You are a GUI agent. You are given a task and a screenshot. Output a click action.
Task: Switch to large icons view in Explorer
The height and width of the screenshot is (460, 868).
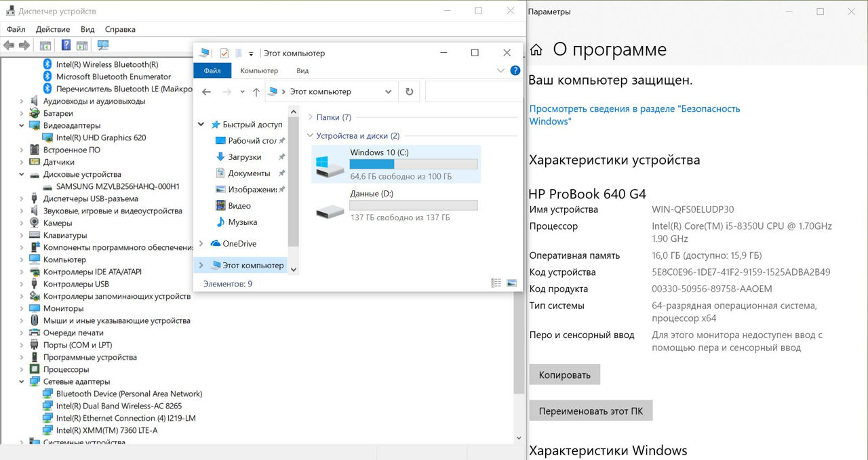tap(511, 283)
